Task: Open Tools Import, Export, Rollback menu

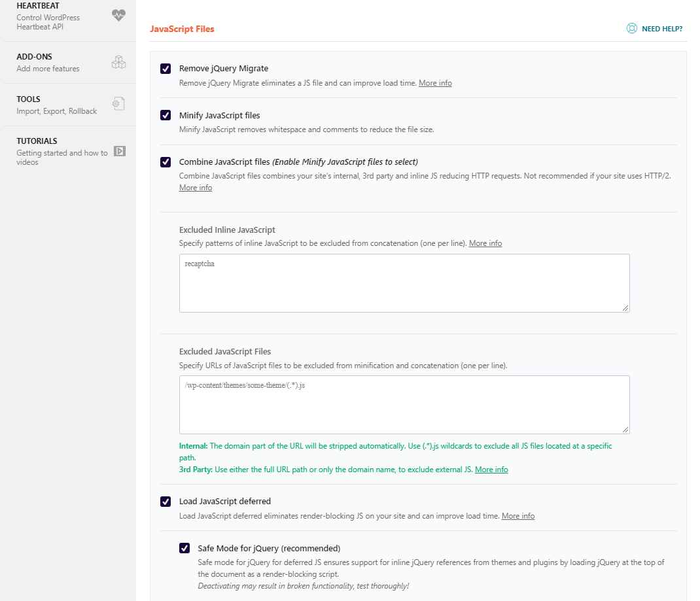Action: (x=56, y=105)
